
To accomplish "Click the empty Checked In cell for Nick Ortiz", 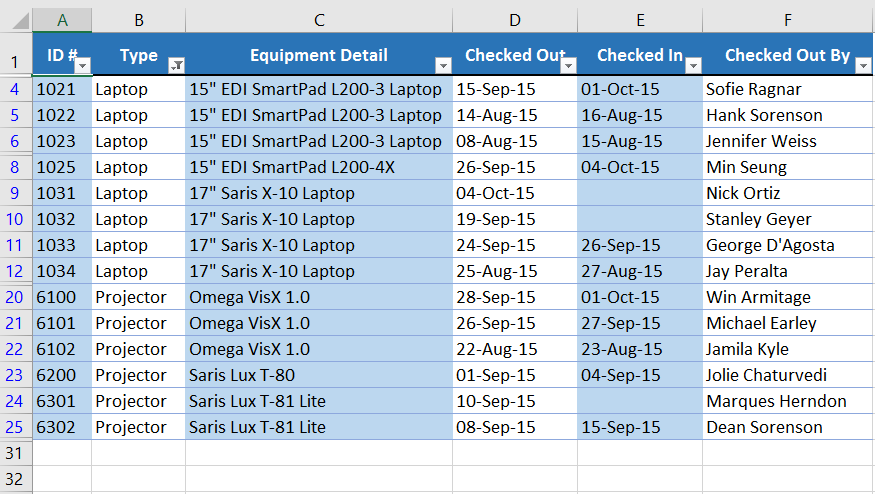I will [640, 193].
